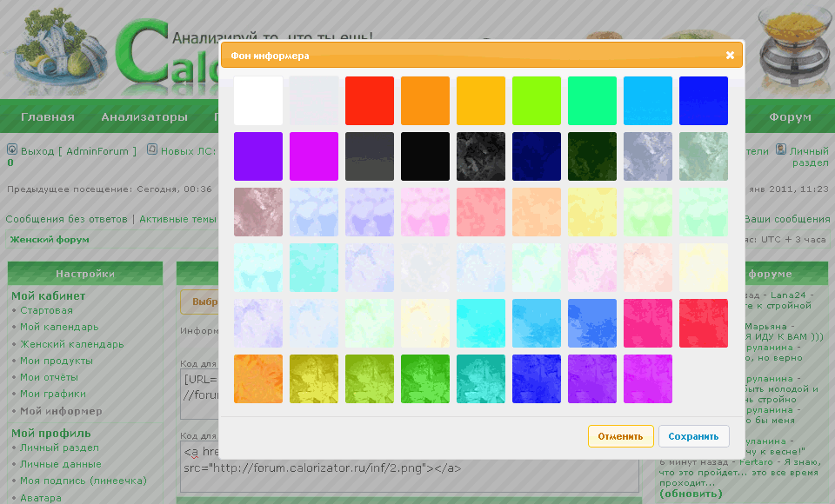Choose the solid black swatch

coord(425,156)
